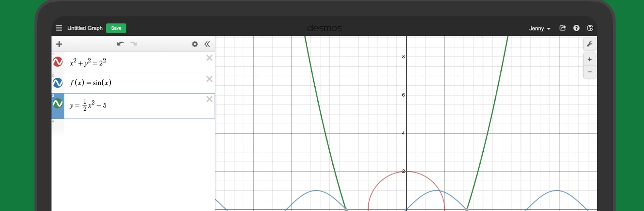Undo the last expression edit
The height and width of the screenshot is (211, 644).
[121, 44]
